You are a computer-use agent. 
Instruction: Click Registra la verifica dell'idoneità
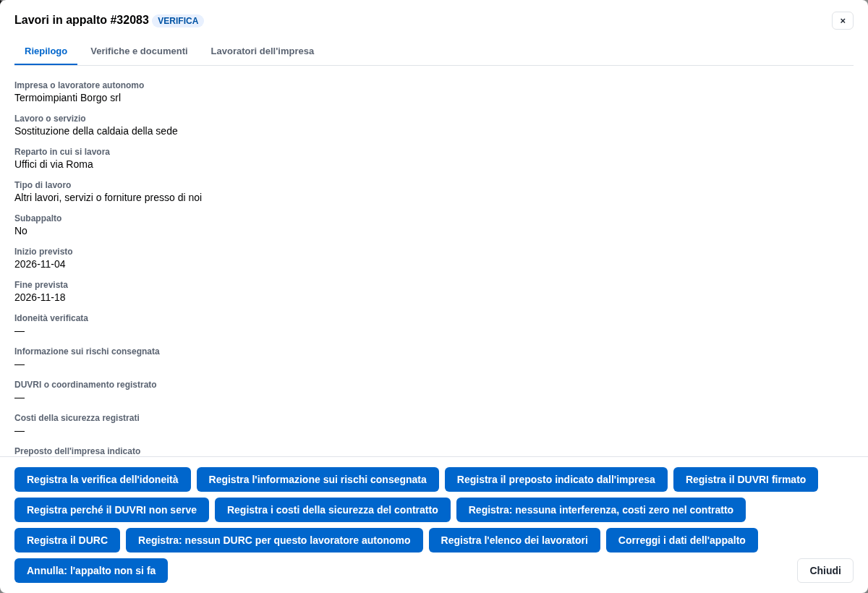(103, 479)
